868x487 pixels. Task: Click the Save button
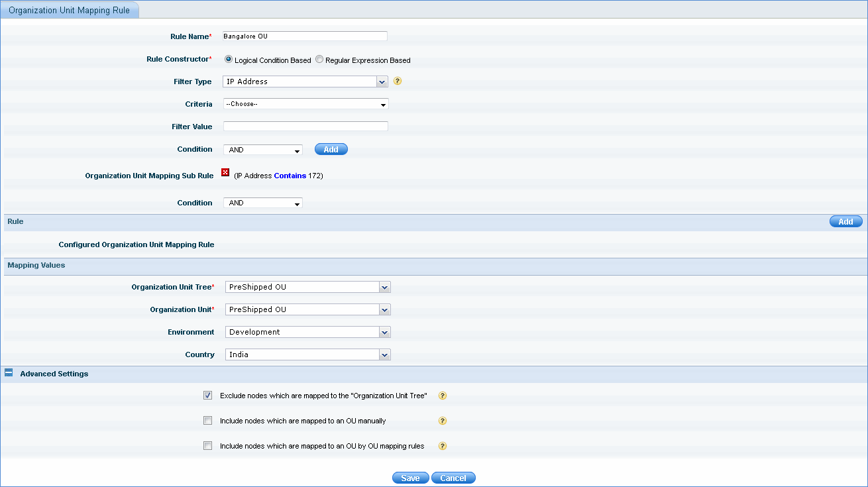(x=410, y=478)
